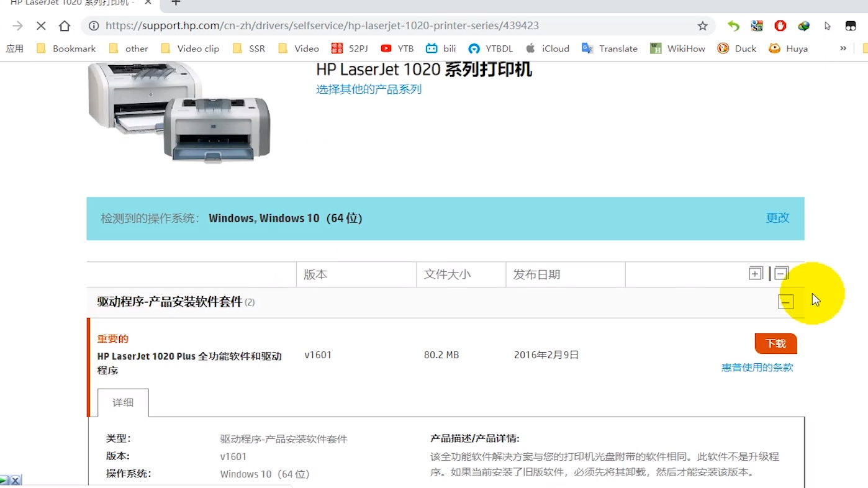Open the WikiHow bookmark
The height and width of the screenshot is (488, 868).
677,48
